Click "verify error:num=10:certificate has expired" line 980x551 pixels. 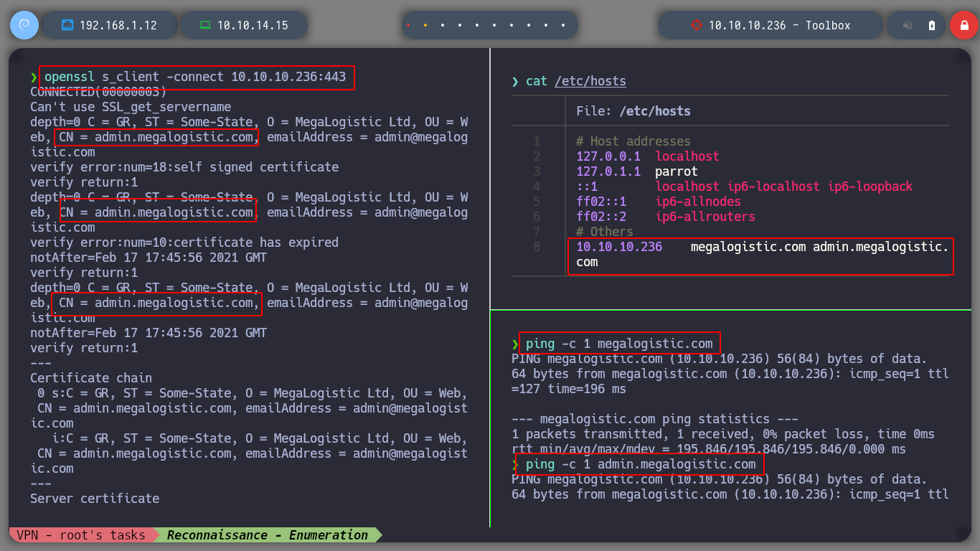[x=184, y=242]
